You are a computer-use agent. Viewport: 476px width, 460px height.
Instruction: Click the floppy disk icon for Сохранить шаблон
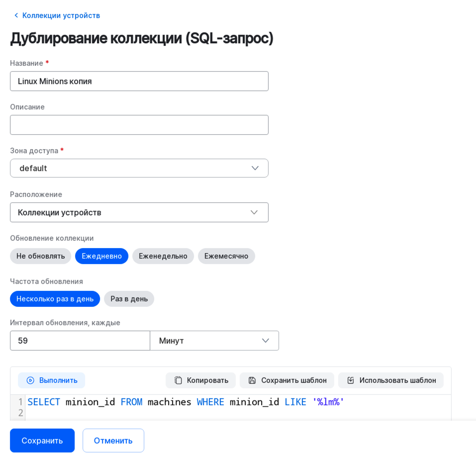(252, 380)
